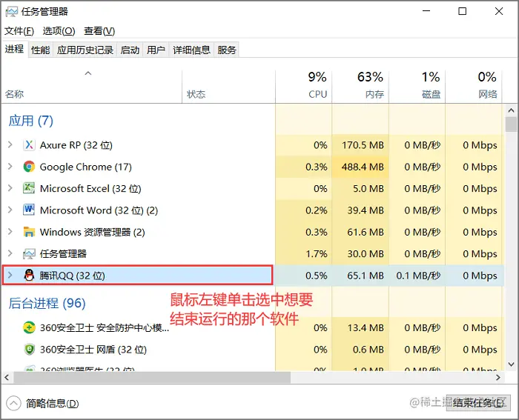
Task: Click the horizontal scrollbar thumb
Action: tap(152, 377)
